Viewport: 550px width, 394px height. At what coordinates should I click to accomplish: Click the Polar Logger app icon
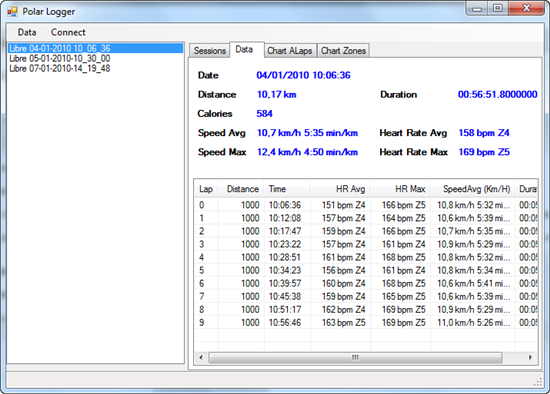(x=12, y=12)
